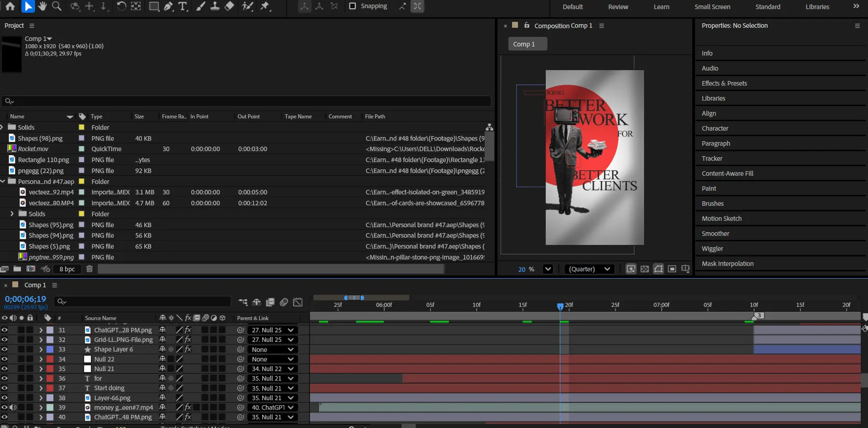Hide the 'Start doing' text layer
Screen dimensions: 868x428
coord(5,388)
